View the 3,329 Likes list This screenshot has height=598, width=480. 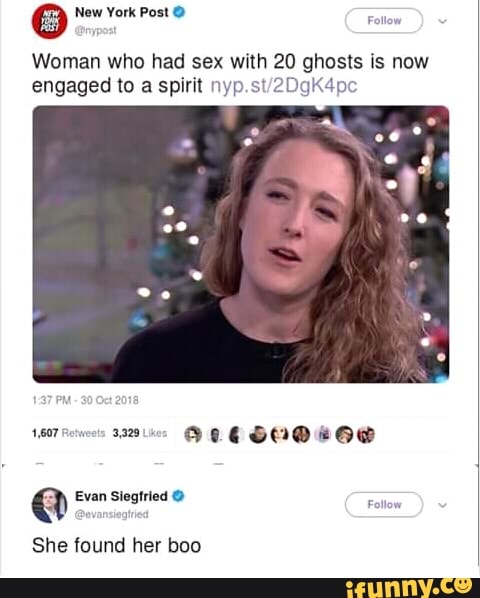(x=140, y=433)
